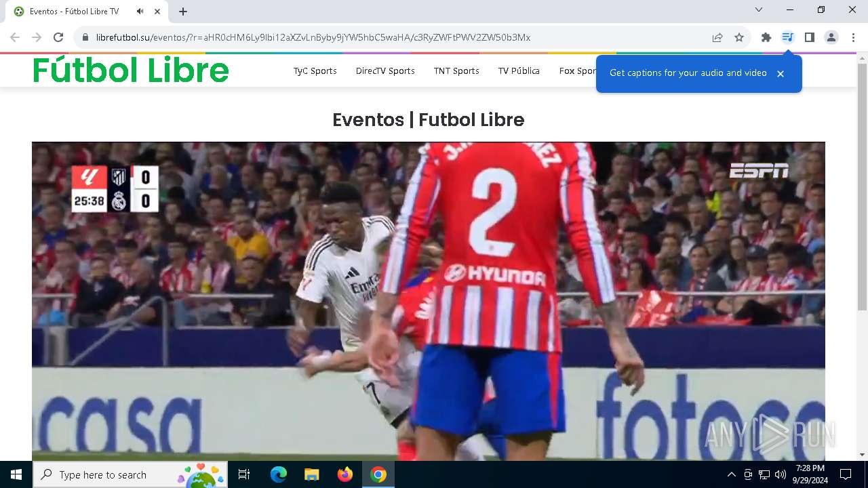Open a new tab with the plus button

pyautogui.click(x=183, y=12)
